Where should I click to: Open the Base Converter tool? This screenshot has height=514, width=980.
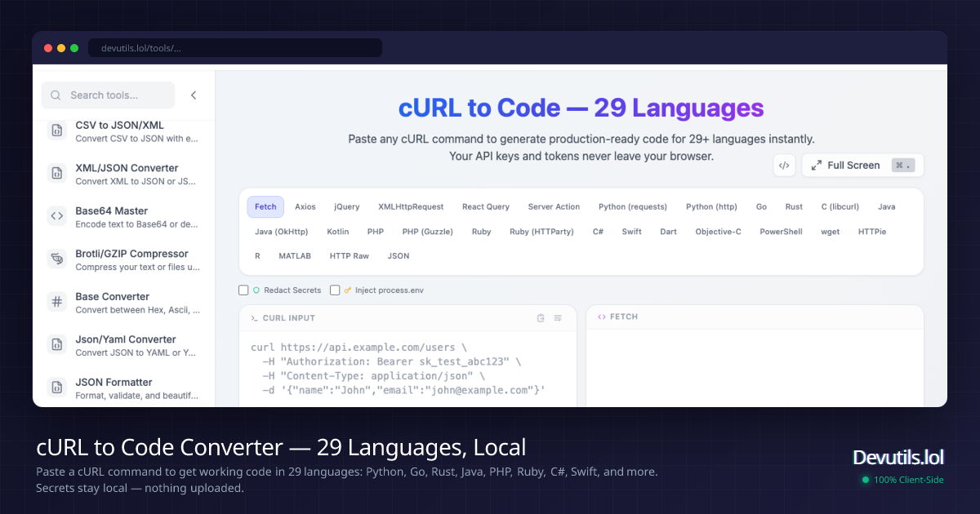[123, 302]
